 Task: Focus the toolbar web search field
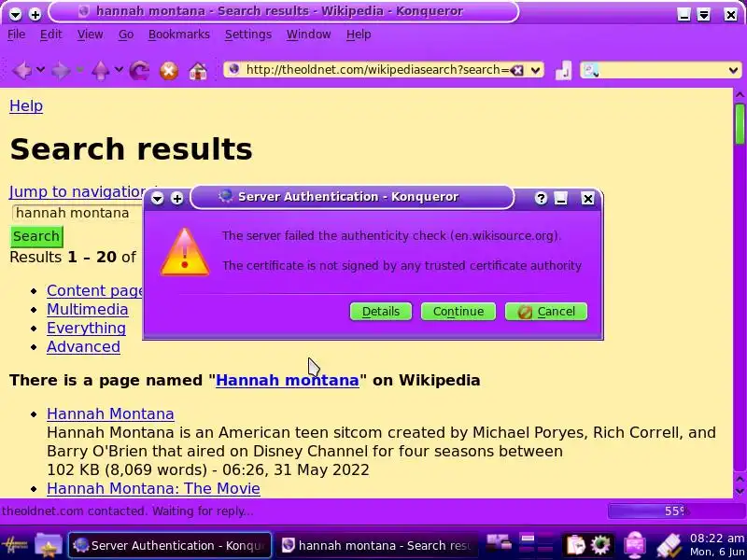coord(662,71)
